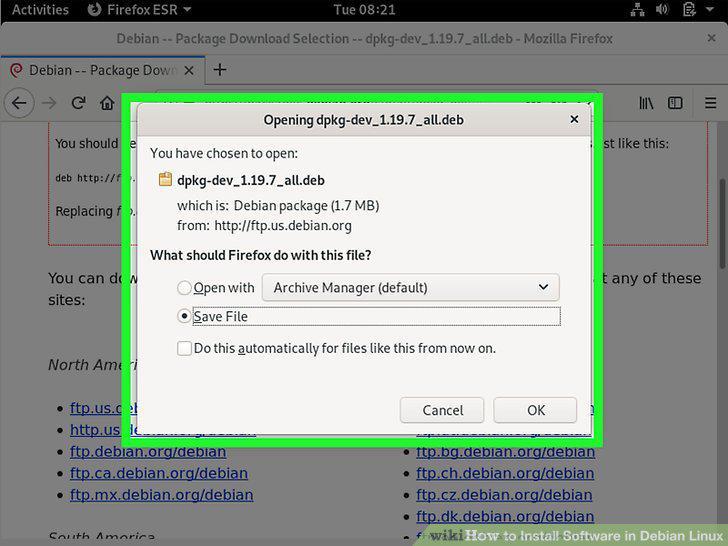Open the ftp.bg.debian.org/debian link
This screenshot has height=546, width=728.
(506, 452)
